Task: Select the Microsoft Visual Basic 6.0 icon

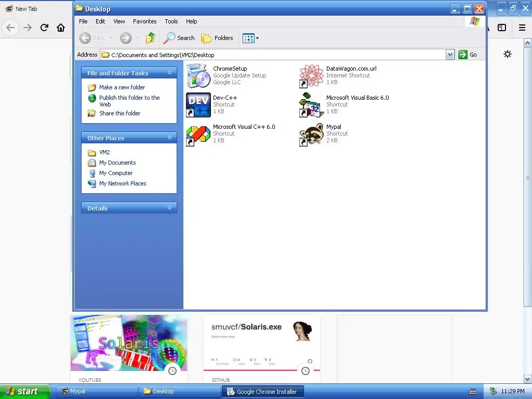Action: pos(312,105)
